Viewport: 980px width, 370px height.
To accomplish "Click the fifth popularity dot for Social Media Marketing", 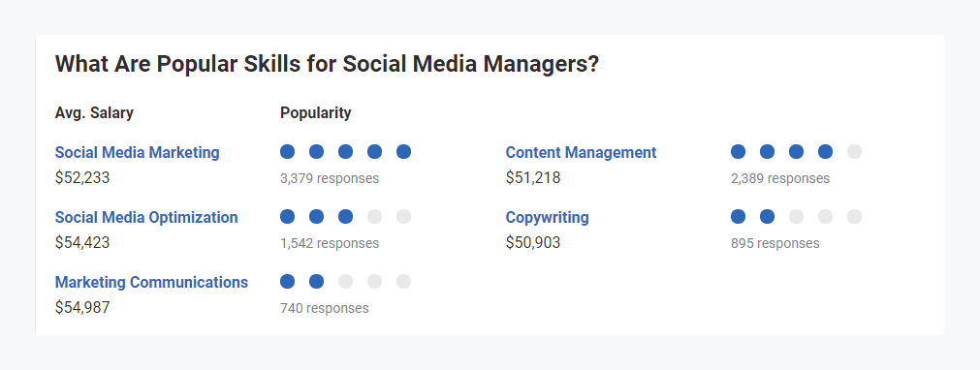I will click(404, 151).
